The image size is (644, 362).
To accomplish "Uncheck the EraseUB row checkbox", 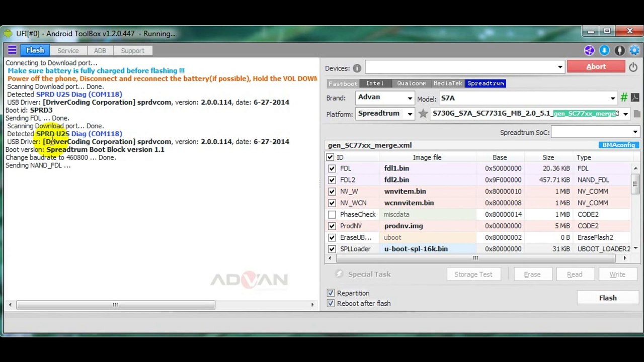I will (x=332, y=238).
